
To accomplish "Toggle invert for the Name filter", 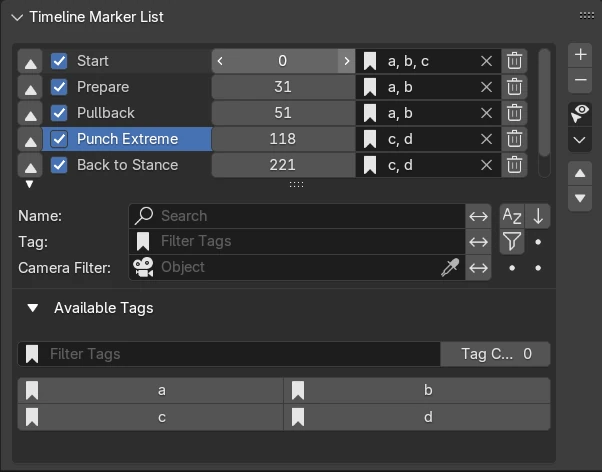I will pos(478,216).
